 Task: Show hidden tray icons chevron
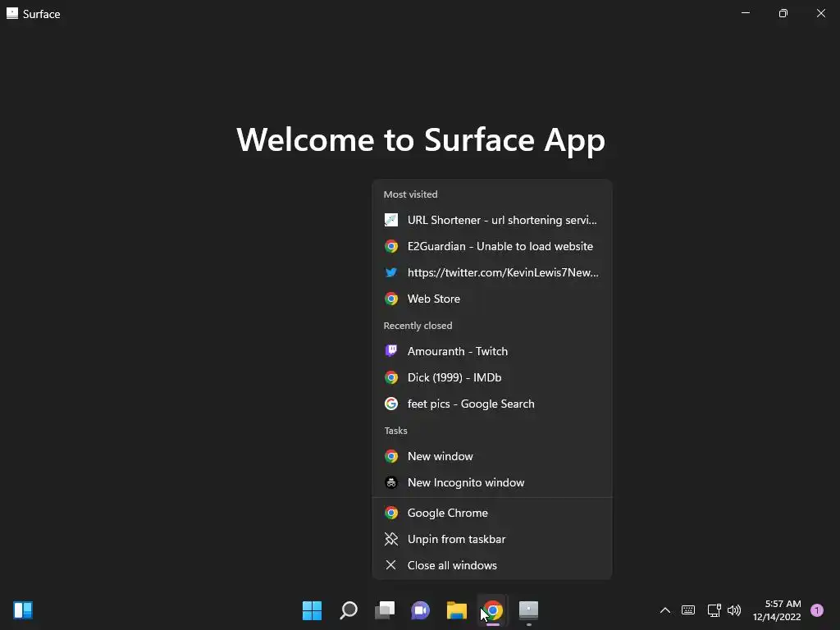click(664, 610)
